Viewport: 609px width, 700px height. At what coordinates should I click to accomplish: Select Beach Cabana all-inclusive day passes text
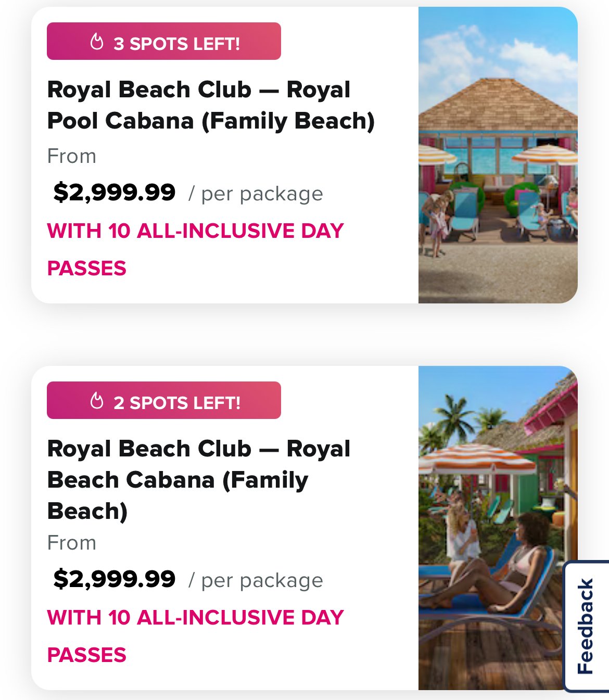pyautogui.click(x=195, y=636)
